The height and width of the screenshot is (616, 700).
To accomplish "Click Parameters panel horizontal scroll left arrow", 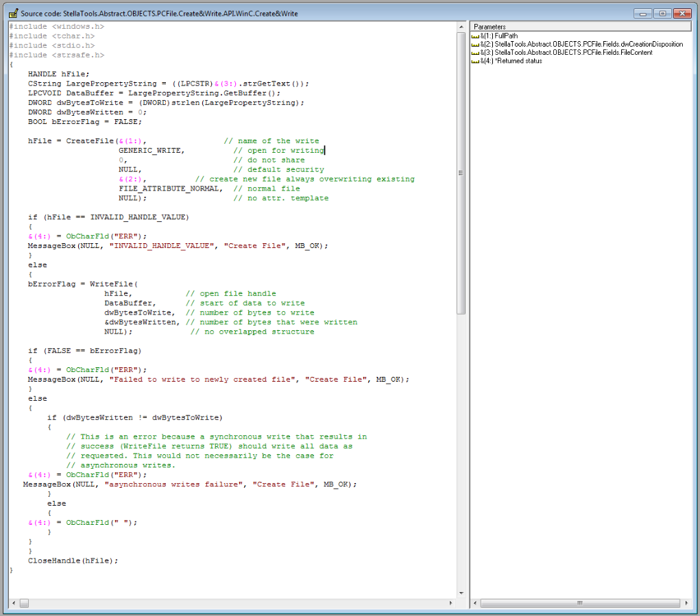I will [x=475, y=603].
